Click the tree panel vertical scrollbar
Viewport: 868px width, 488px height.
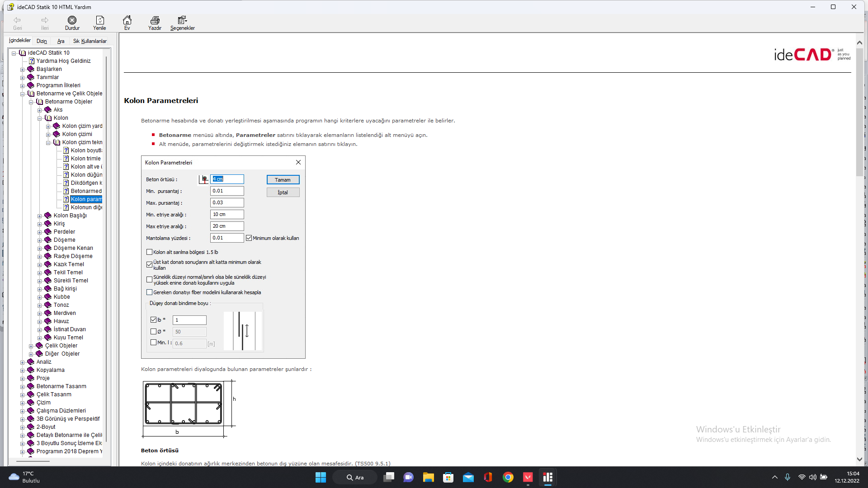[107, 249]
